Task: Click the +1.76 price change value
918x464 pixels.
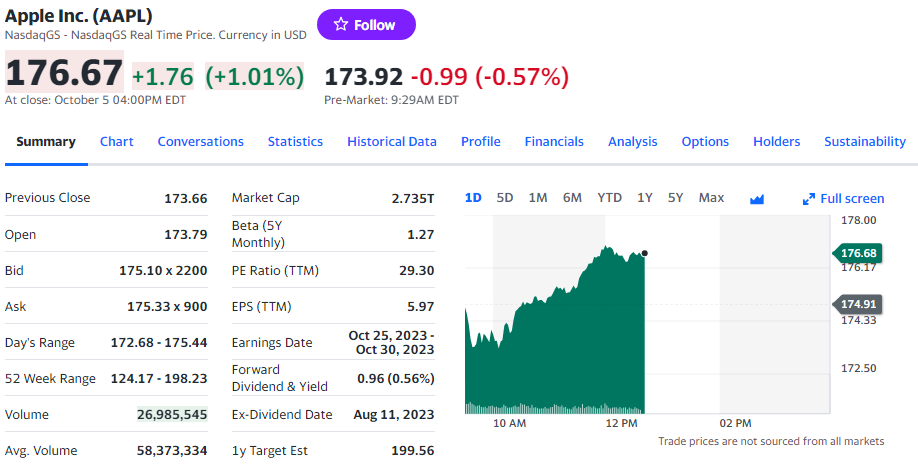Action: tap(163, 77)
